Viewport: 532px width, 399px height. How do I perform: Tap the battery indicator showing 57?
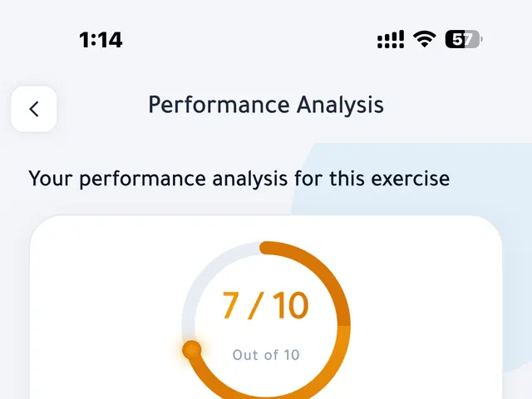point(464,39)
